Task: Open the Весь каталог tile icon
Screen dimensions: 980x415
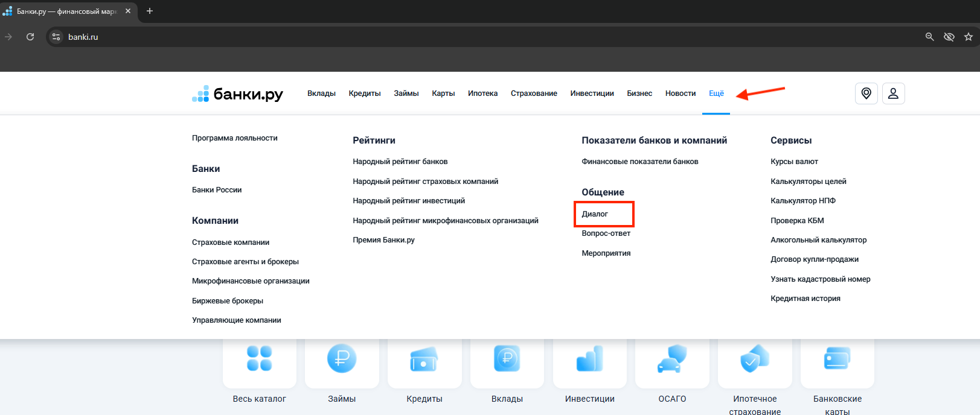Action: coord(260,358)
